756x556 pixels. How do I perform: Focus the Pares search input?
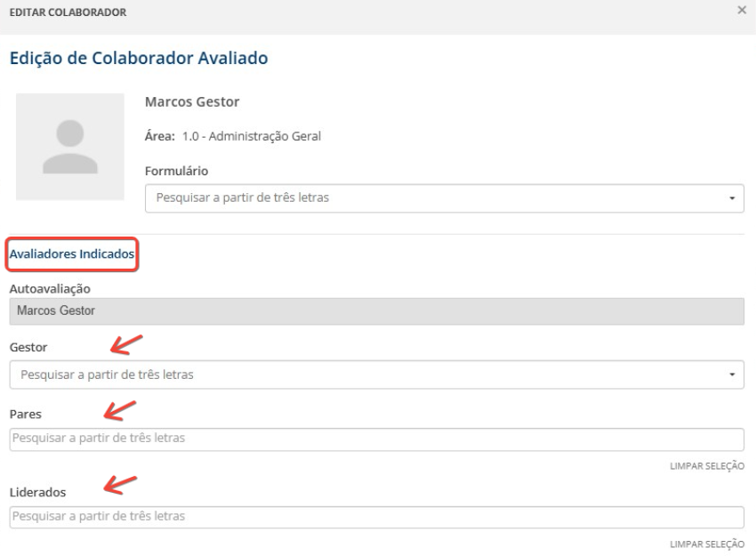tap(376, 439)
